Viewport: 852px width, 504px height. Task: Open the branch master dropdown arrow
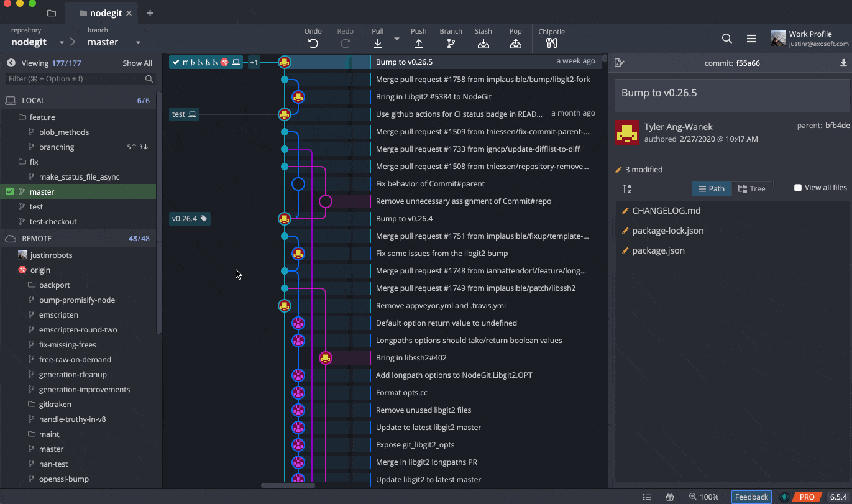[138, 43]
